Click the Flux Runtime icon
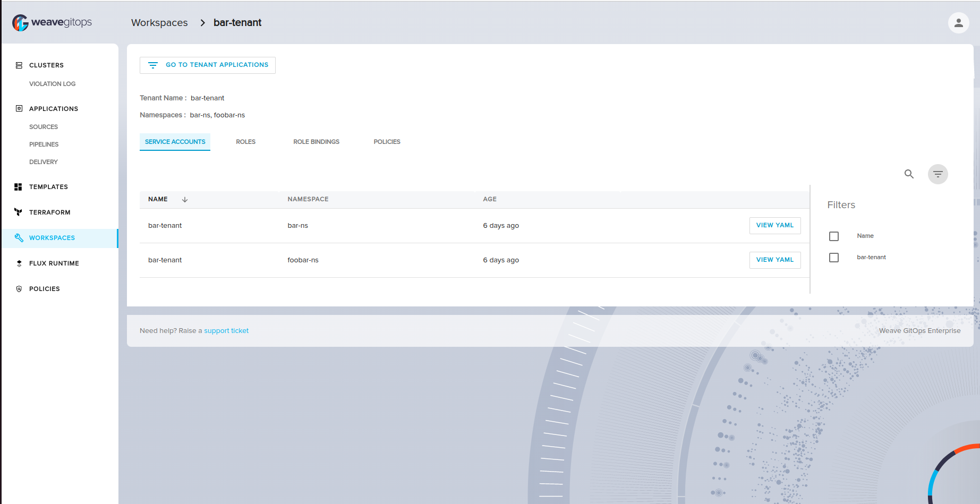This screenshot has height=504, width=980. (19, 263)
